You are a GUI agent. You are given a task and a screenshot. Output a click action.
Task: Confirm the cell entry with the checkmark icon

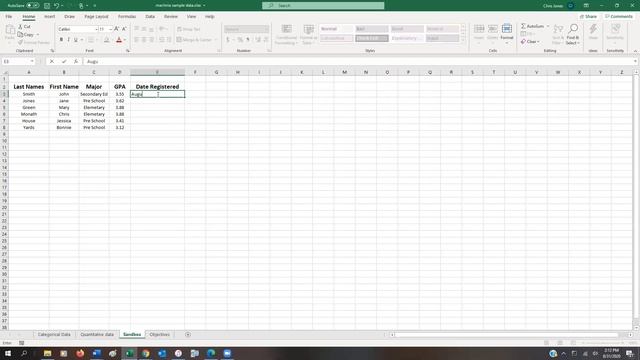[x=64, y=61]
